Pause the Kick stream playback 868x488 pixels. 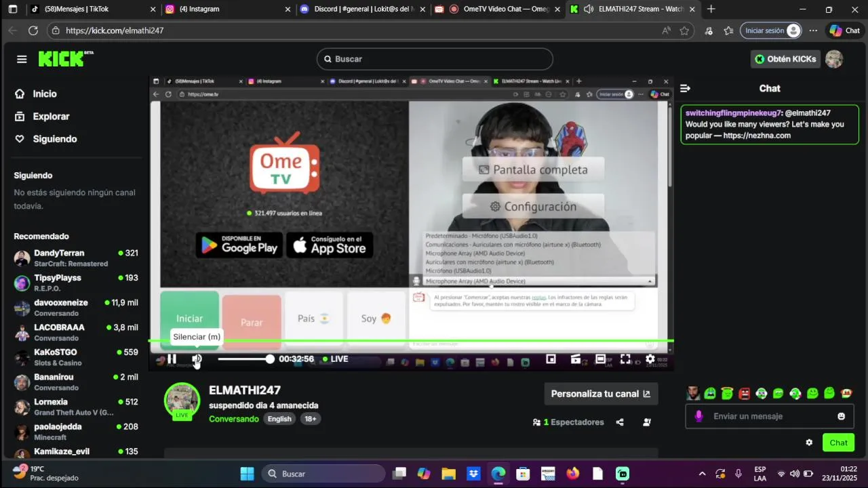(172, 359)
